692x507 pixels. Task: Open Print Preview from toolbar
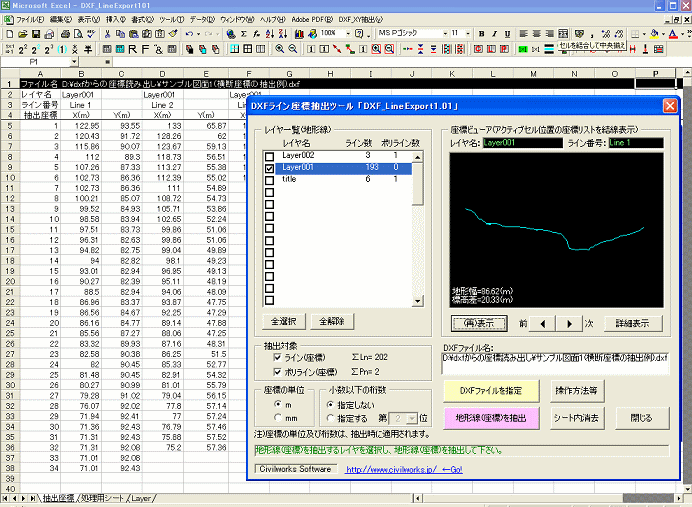point(79,34)
